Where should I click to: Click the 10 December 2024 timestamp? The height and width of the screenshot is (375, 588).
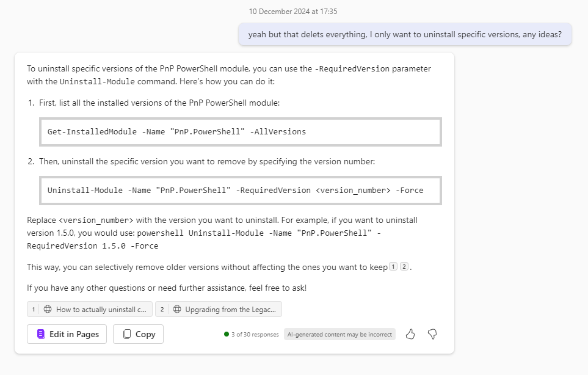[x=293, y=12]
